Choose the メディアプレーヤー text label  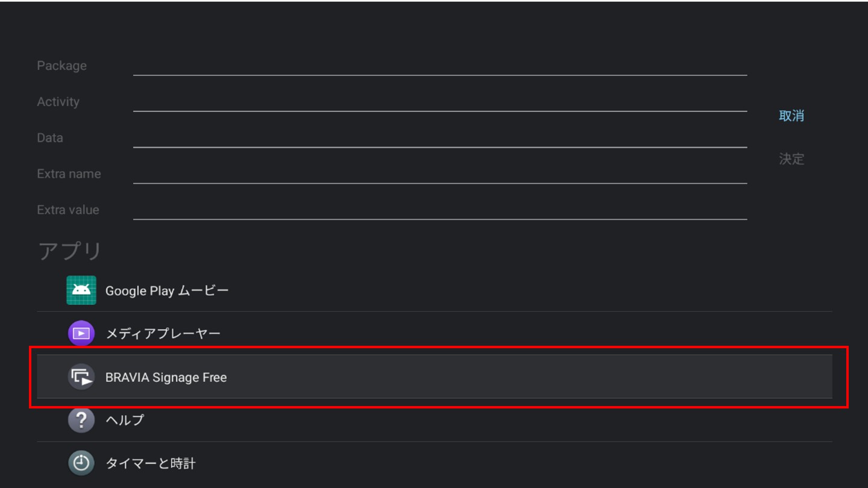tap(163, 334)
